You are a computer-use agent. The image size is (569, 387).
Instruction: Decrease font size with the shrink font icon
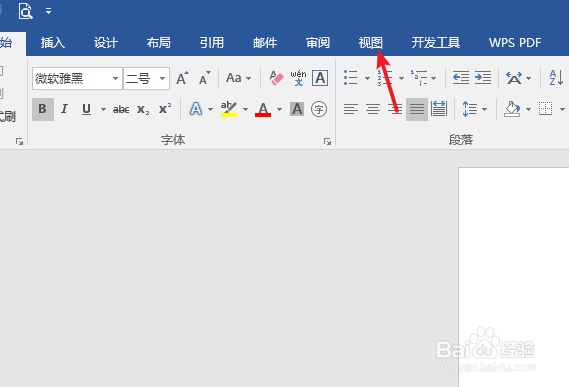coord(204,78)
